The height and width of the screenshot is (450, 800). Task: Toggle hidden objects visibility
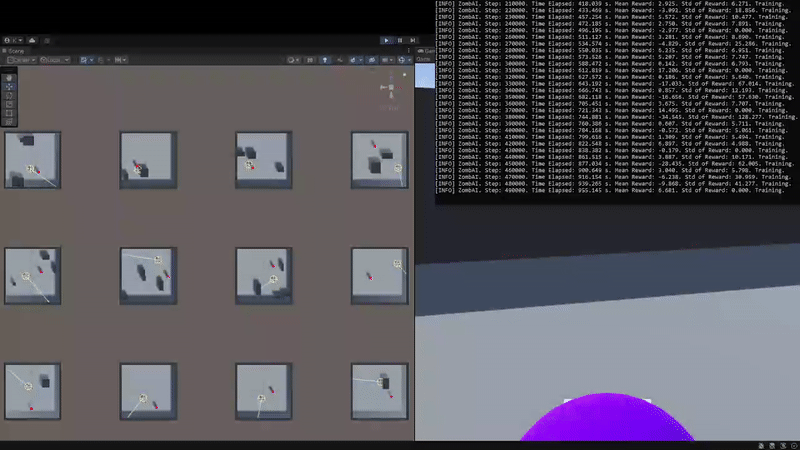tap(372, 60)
